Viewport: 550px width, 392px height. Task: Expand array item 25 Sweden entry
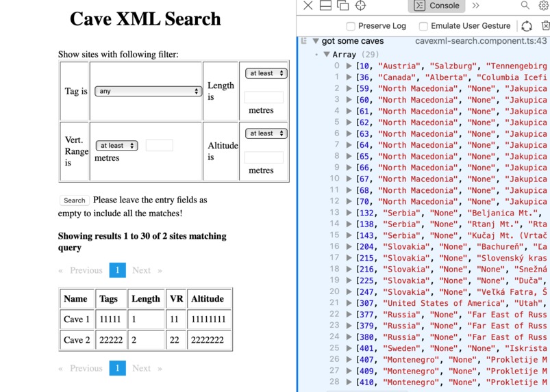[349, 348]
